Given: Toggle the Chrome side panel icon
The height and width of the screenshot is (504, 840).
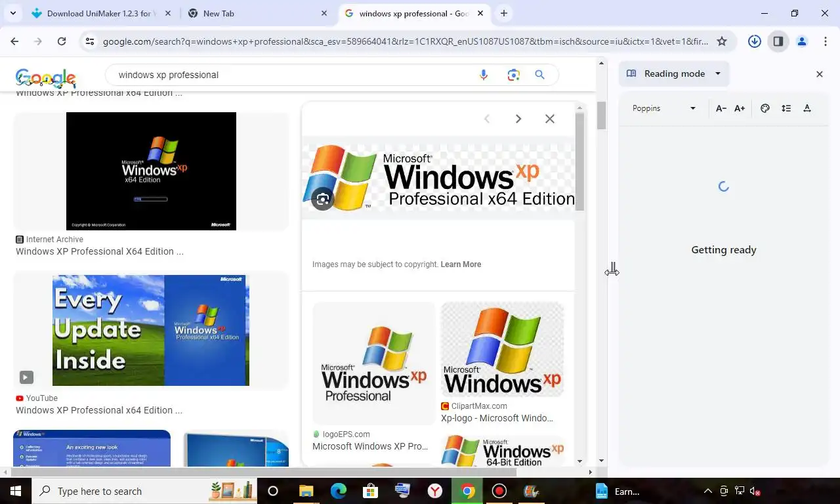Looking at the screenshot, I should click(778, 41).
